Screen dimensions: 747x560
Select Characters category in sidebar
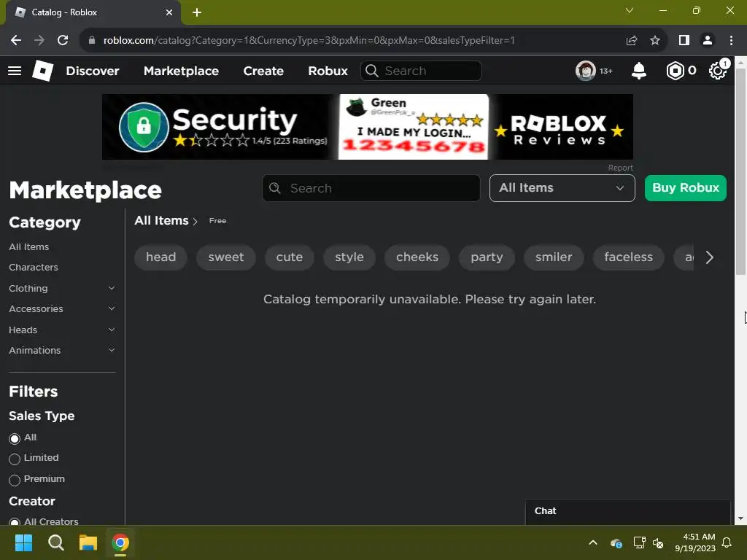point(34,267)
